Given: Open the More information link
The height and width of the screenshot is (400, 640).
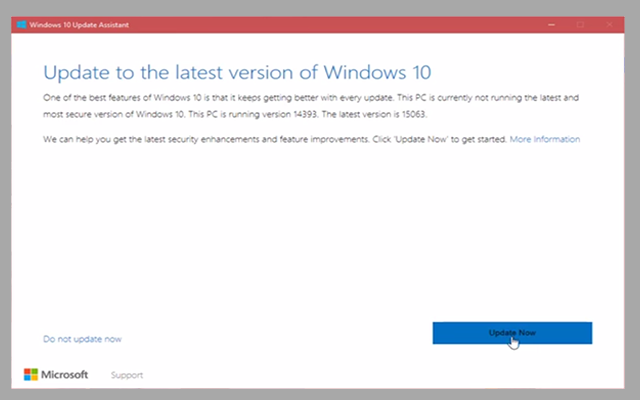Looking at the screenshot, I should pos(544,139).
